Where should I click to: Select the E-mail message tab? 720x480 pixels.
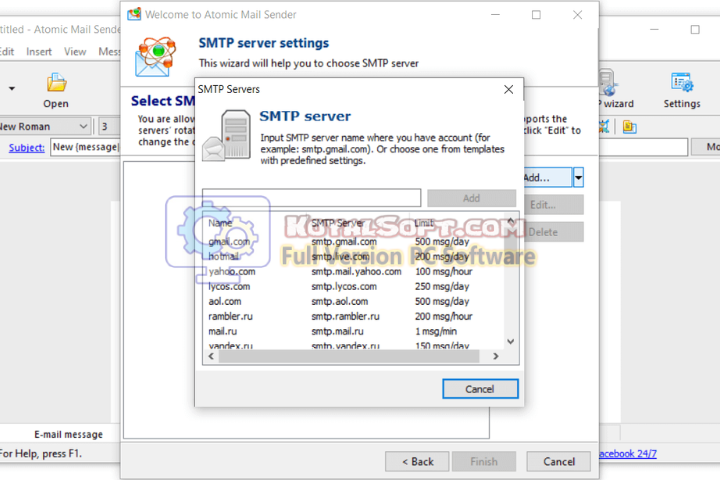click(x=68, y=434)
